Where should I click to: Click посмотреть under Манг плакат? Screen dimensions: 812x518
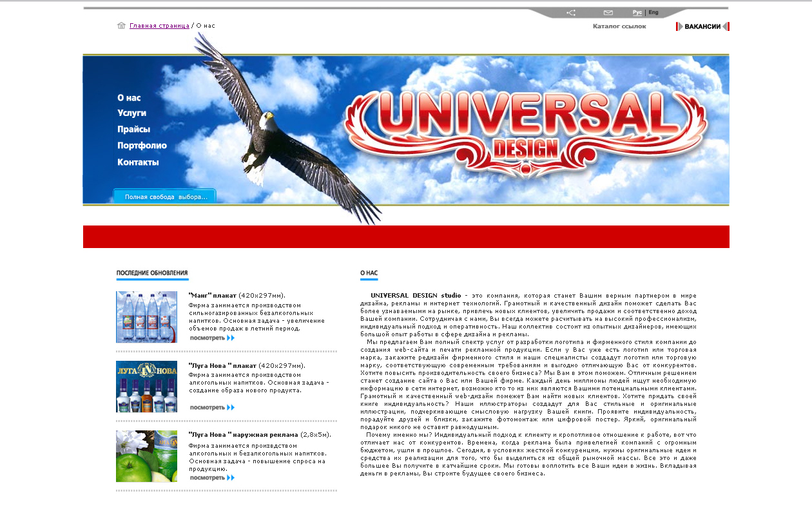tap(212, 338)
